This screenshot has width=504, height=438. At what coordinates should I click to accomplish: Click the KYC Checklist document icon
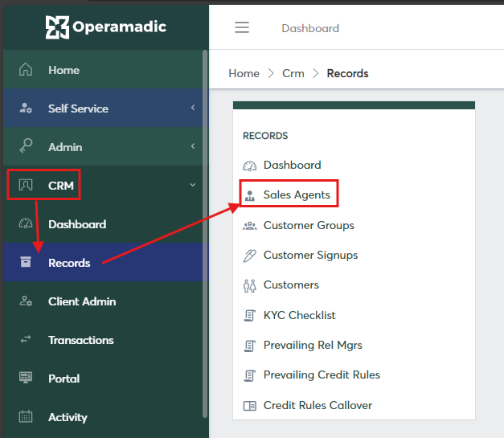pos(250,316)
